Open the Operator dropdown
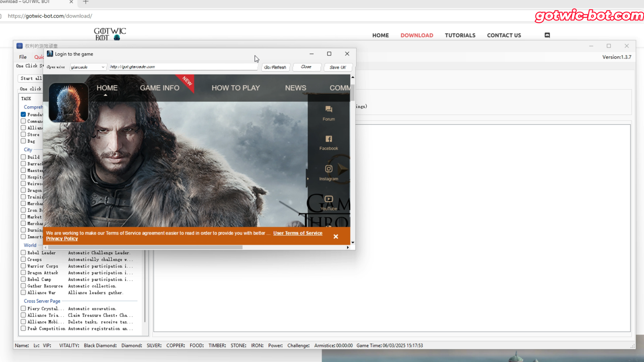Viewport: 644px width, 362px height. (88, 67)
